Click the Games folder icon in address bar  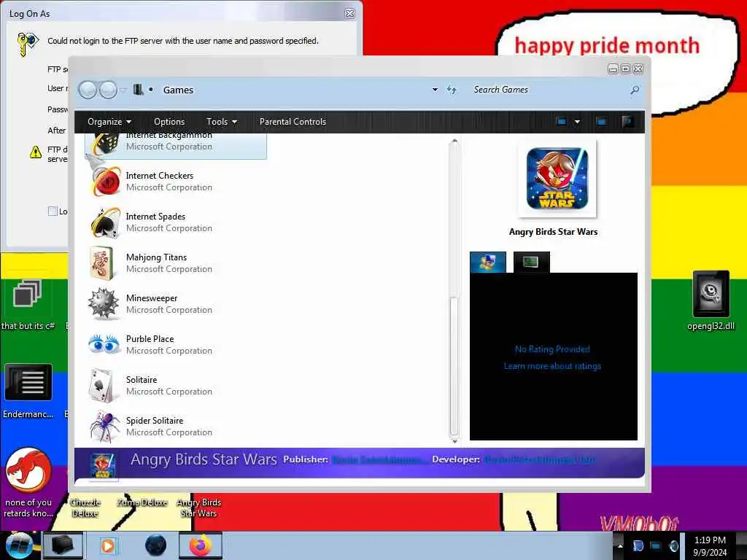click(x=138, y=90)
